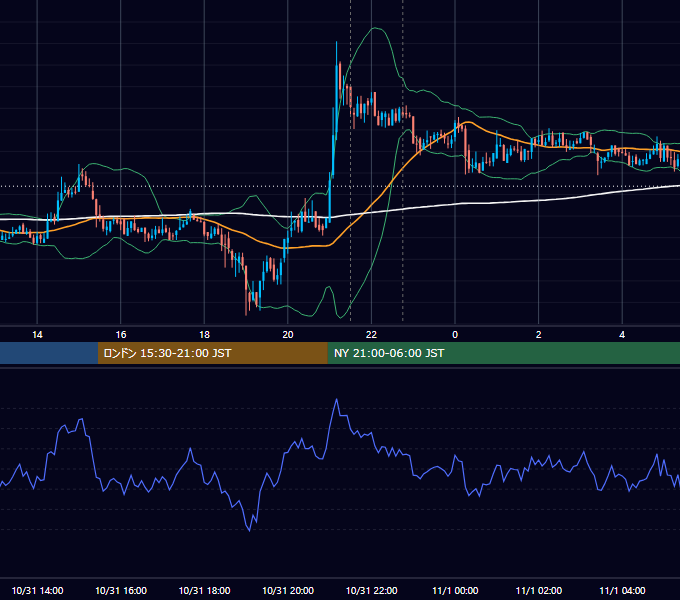This screenshot has height=600, width=680.
Task: Click the tallest candle spike after 21:00
Action: click(x=337, y=91)
